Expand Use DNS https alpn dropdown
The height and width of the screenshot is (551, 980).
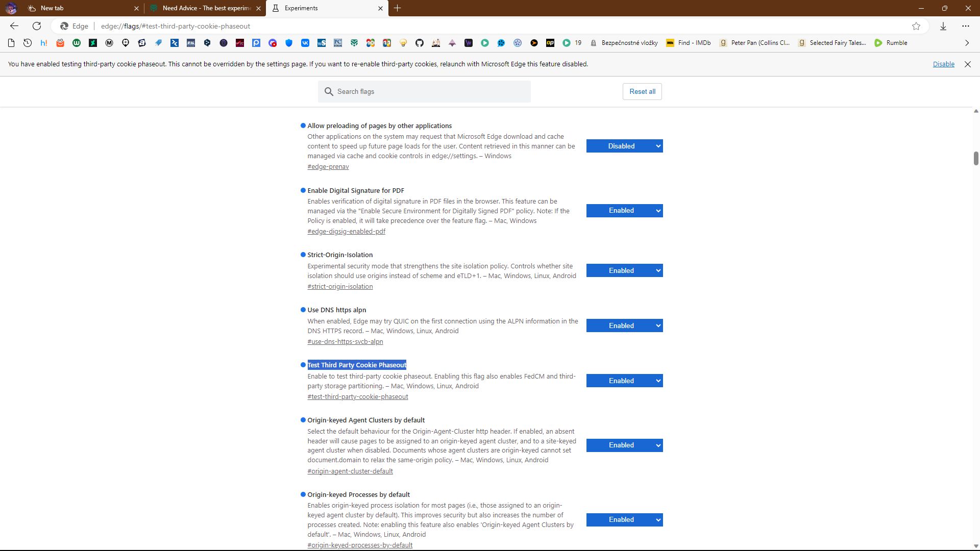pyautogui.click(x=624, y=325)
